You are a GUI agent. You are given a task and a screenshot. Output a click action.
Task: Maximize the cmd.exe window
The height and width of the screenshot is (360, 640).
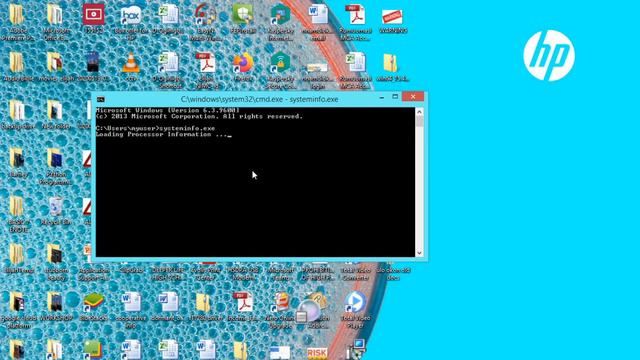(x=395, y=97)
